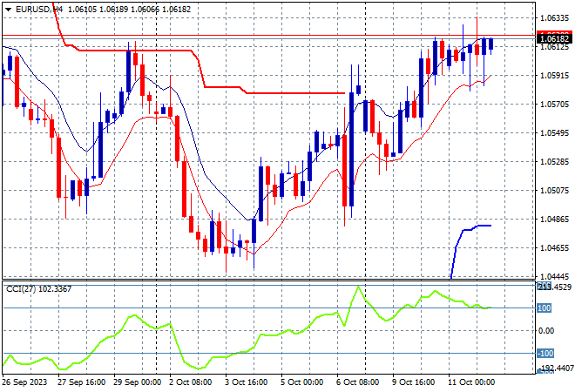Click the 1.06335 price scale label
Viewport: 575px width, 392px height.
554,17
